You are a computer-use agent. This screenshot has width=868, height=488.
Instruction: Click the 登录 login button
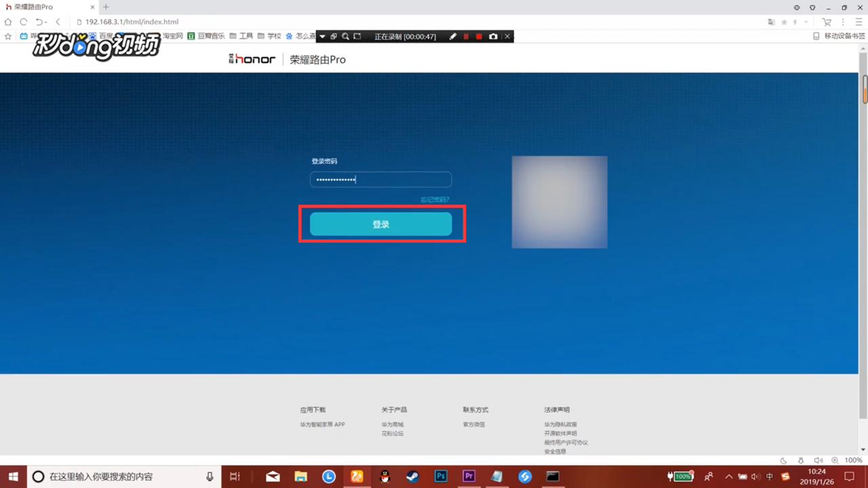point(380,224)
